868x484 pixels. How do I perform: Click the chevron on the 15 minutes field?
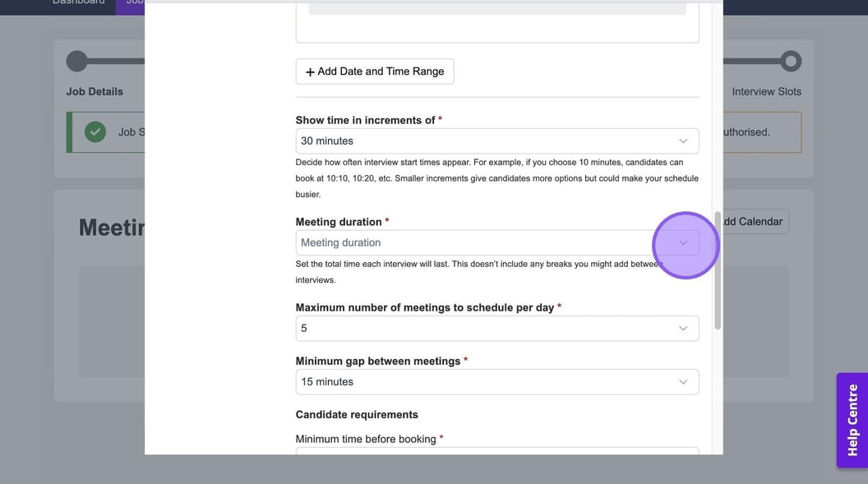(x=683, y=382)
